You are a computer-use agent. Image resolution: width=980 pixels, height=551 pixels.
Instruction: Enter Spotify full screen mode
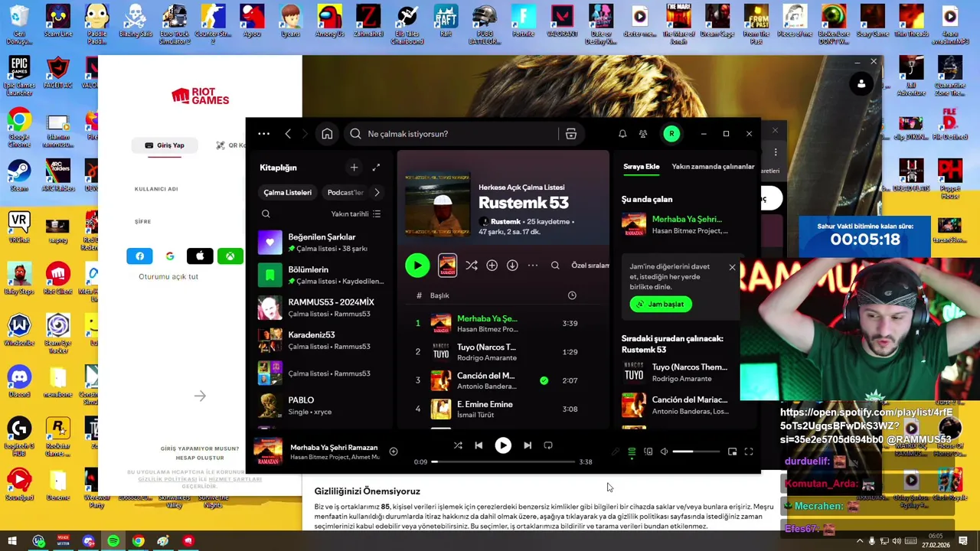pos(749,452)
